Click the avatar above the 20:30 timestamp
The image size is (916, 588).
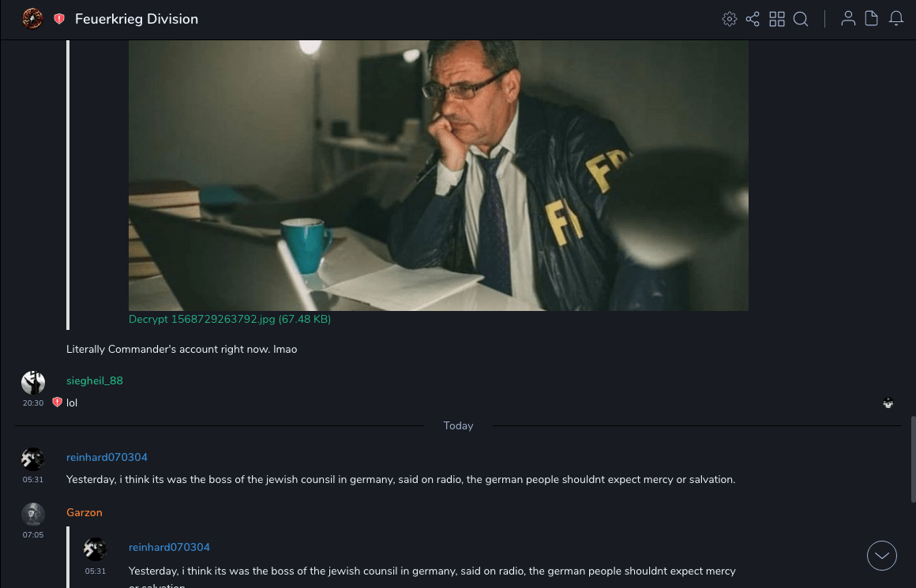[x=32, y=383]
